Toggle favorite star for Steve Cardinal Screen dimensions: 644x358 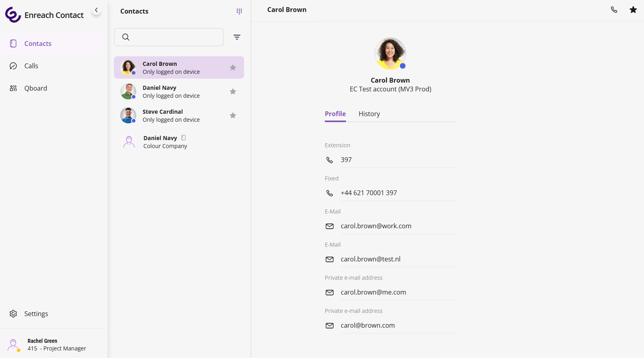tap(233, 115)
